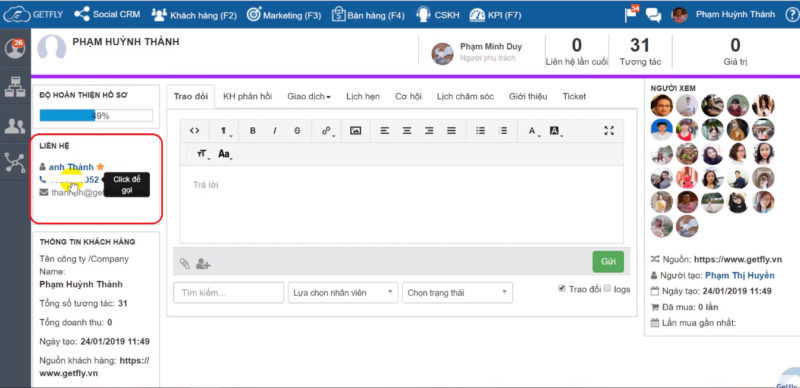Open the sidebar organization chart icon
Screen dimensions: 800x388
[15, 87]
